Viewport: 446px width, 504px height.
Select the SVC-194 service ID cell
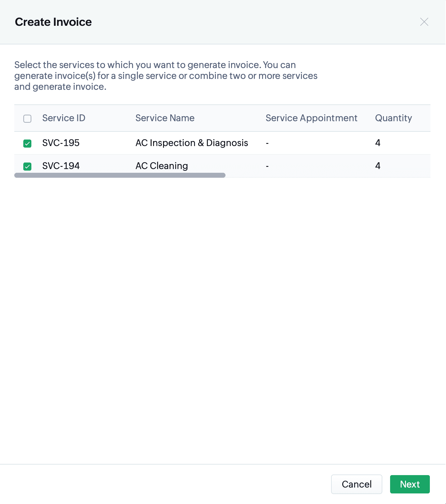tap(61, 166)
